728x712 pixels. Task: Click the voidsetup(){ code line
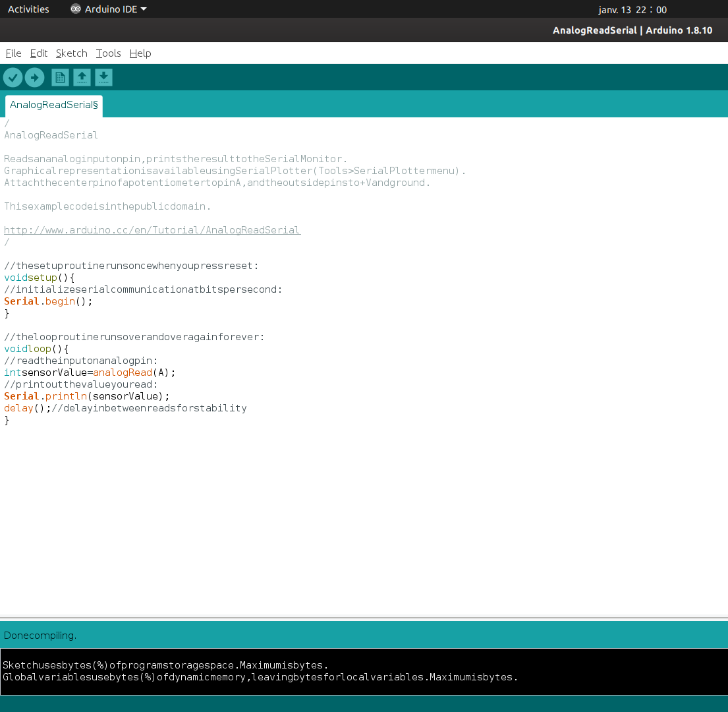click(40, 278)
